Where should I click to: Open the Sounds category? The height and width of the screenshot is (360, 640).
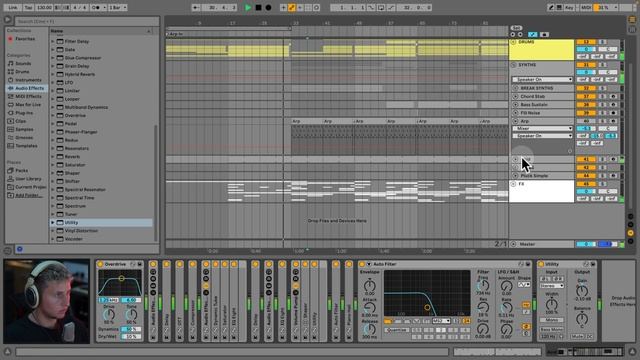[x=23, y=63]
